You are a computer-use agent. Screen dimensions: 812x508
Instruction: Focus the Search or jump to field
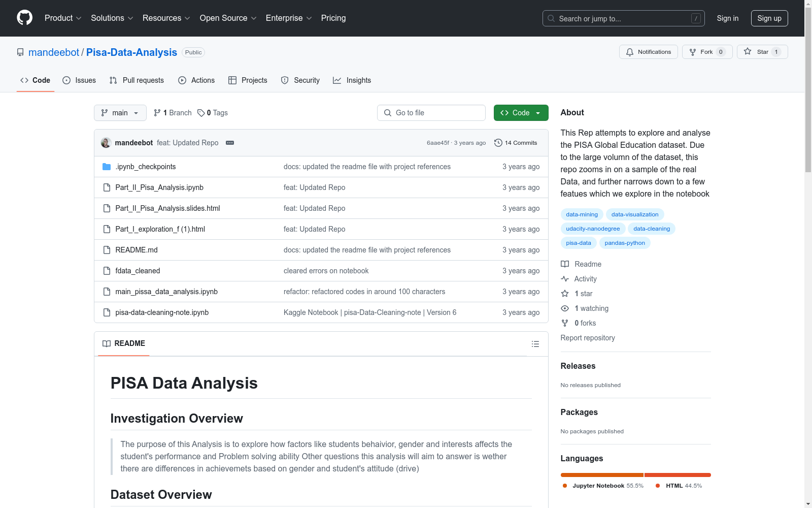(624, 18)
